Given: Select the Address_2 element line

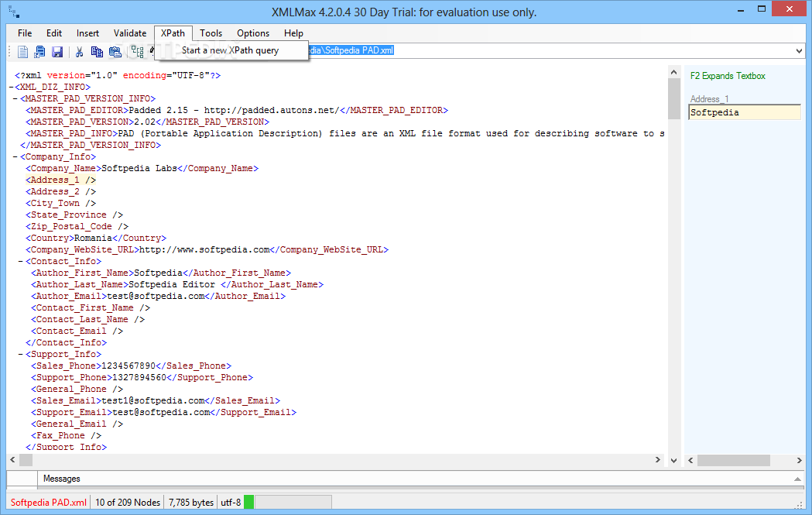Looking at the screenshot, I should point(61,192).
